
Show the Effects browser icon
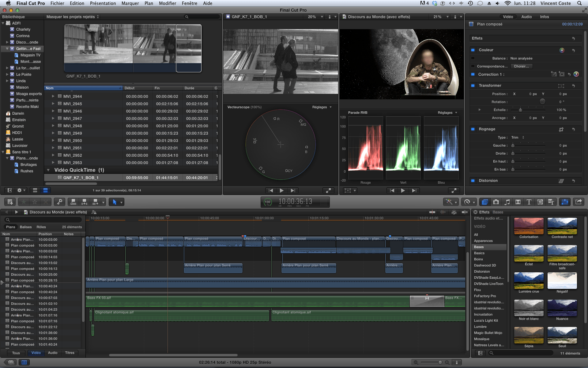click(485, 202)
